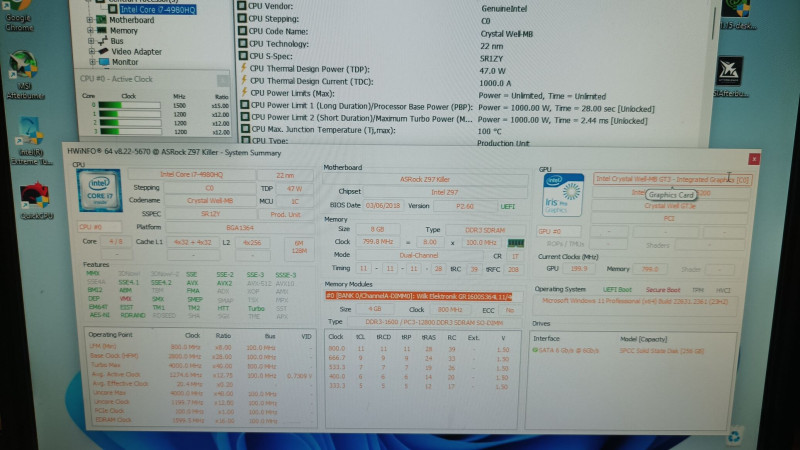
Task: Select Monitor in the tree
Action: point(125,62)
